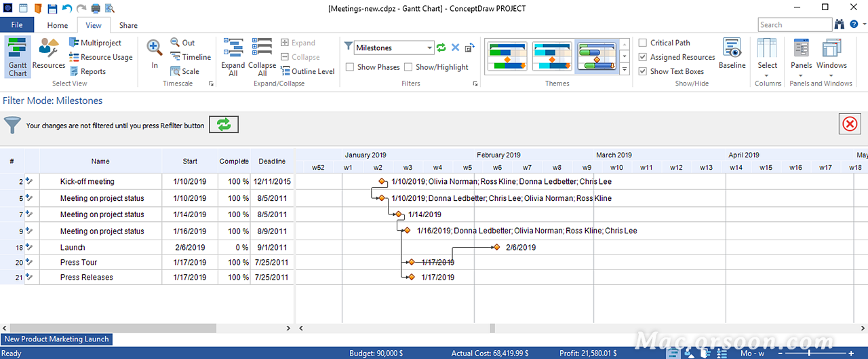Click the Scale timescale option
The height and width of the screenshot is (359, 868).
tap(184, 71)
